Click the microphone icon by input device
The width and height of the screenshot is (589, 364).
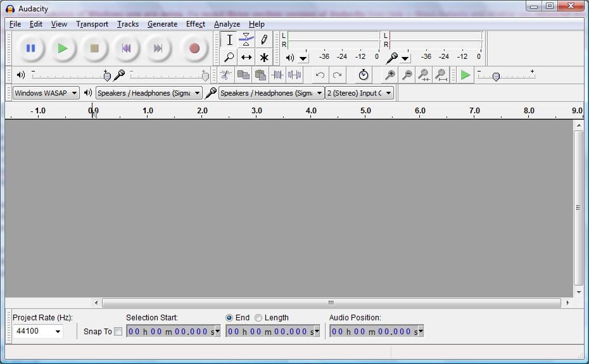pyautogui.click(x=211, y=93)
